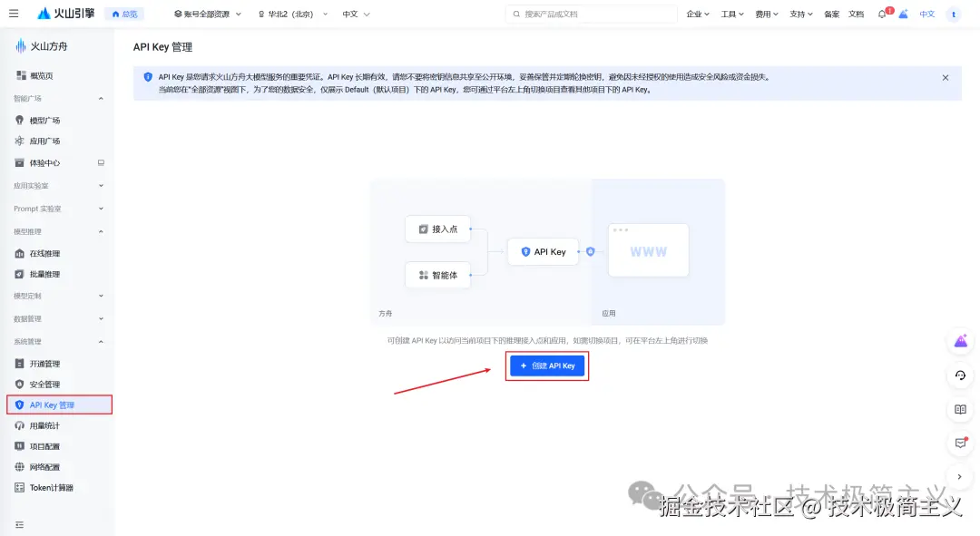Click the info shield icon in banner
This screenshot has width=980, height=536.
tap(148, 77)
